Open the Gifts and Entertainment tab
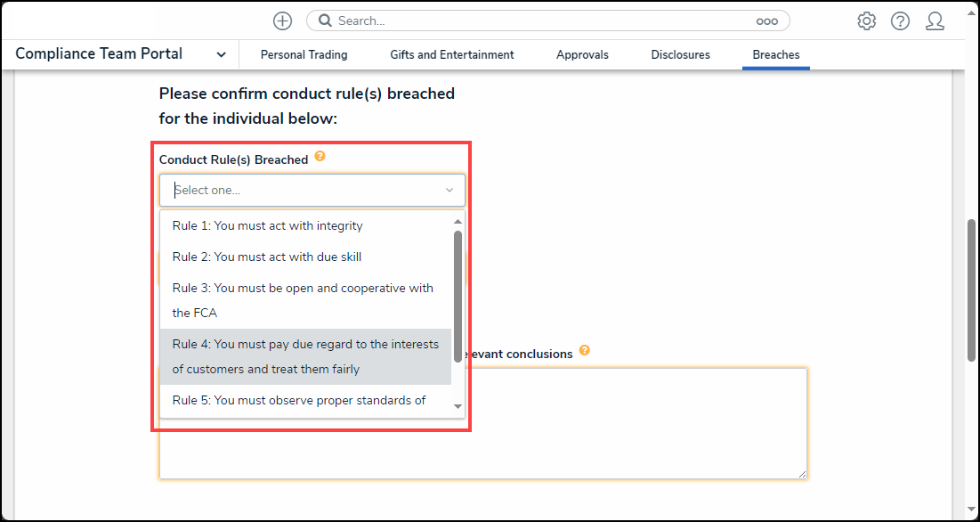Viewport: 980px width, 522px height. 451,54
